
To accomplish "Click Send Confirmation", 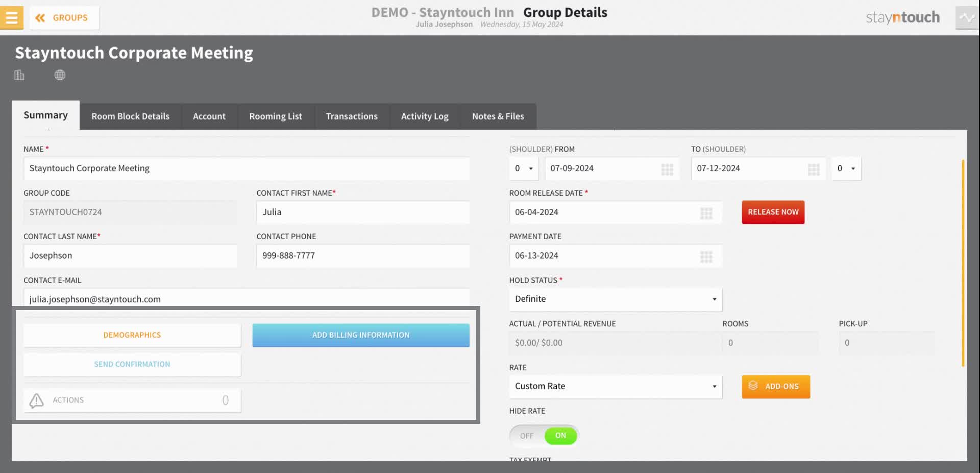I will click(132, 364).
